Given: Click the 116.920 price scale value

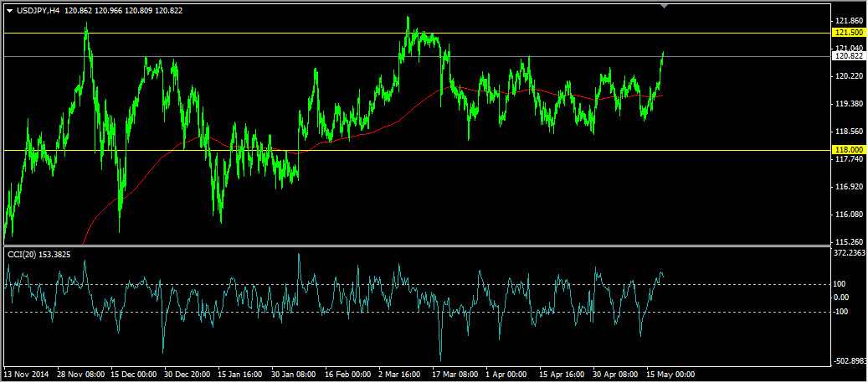Looking at the screenshot, I should click(850, 187).
